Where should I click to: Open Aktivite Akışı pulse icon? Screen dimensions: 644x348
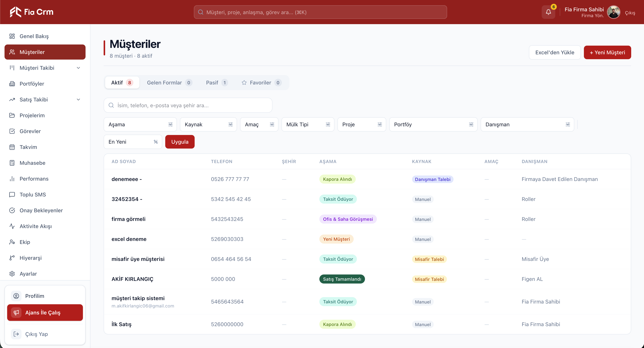coord(12,226)
